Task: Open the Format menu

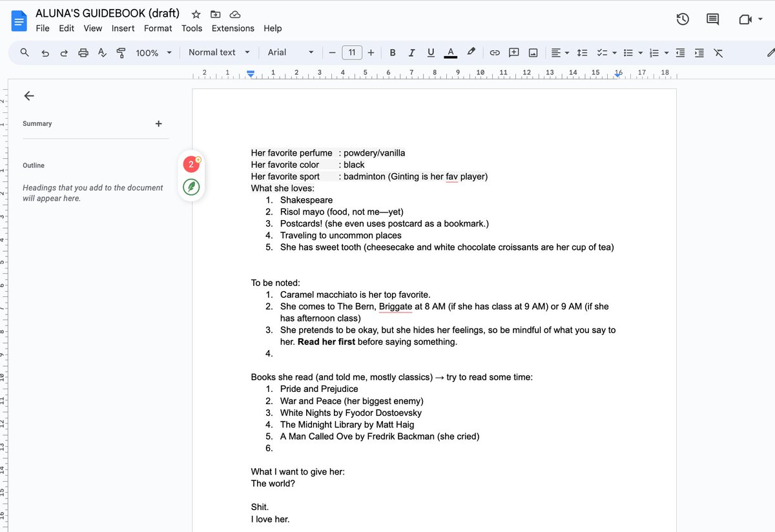Action: tap(158, 28)
